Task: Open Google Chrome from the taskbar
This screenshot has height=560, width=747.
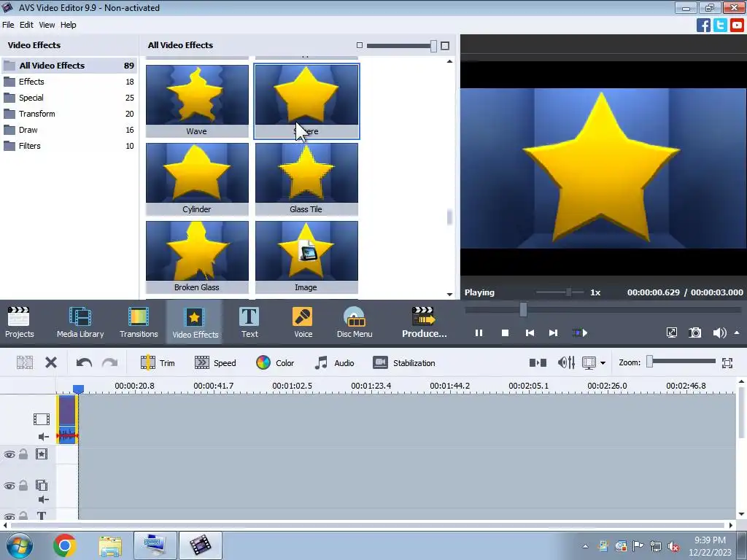Action: (x=65, y=545)
